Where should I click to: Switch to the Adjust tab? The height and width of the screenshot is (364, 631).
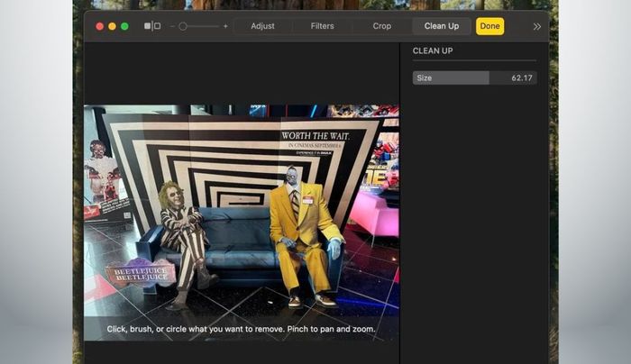(x=262, y=26)
